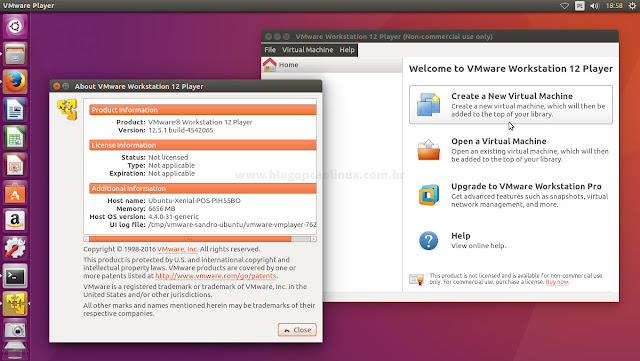Click the license certificate icon in Player
The width and height of the screenshot is (640, 361).
pos(416,279)
